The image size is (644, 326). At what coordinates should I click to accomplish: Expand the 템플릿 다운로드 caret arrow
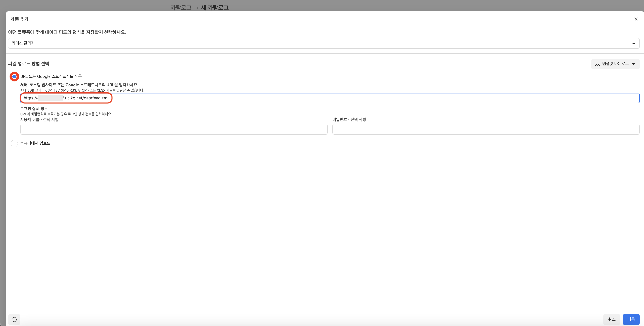pos(634,64)
